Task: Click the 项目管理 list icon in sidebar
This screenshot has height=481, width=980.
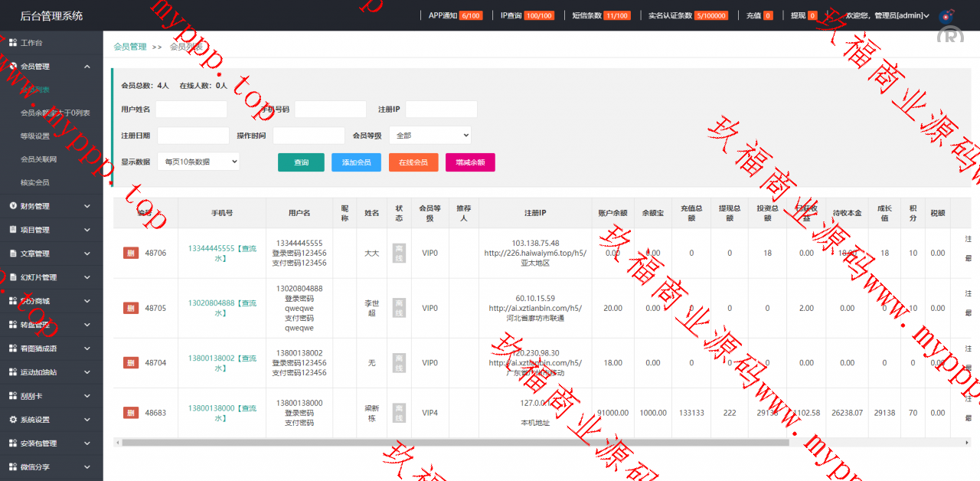Action: 13,230
